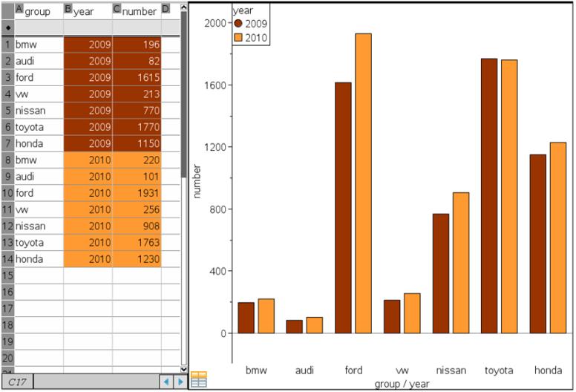This screenshot has height=392, width=576.
Task: Click the C17 cell reference box
Action: pyautogui.click(x=17, y=382)
